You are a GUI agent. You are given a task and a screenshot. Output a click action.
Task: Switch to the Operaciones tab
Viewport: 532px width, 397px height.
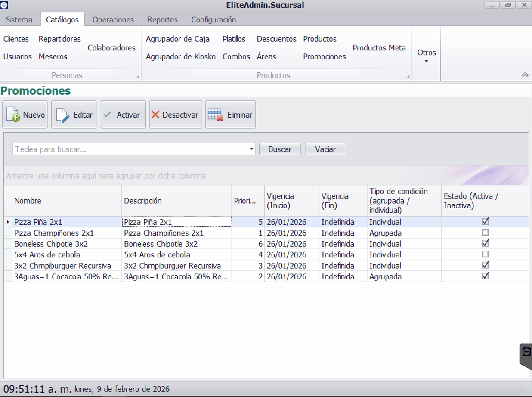pos(113,20)
